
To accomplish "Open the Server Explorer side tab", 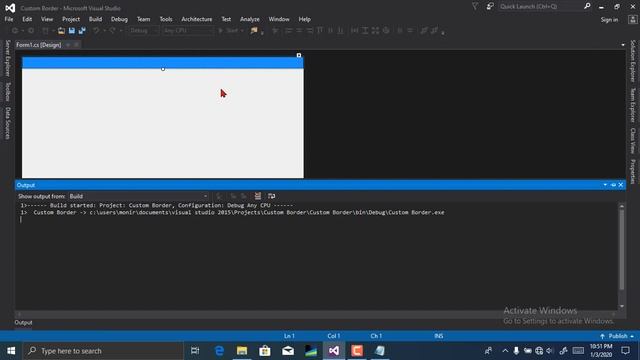I will point(7,58).
